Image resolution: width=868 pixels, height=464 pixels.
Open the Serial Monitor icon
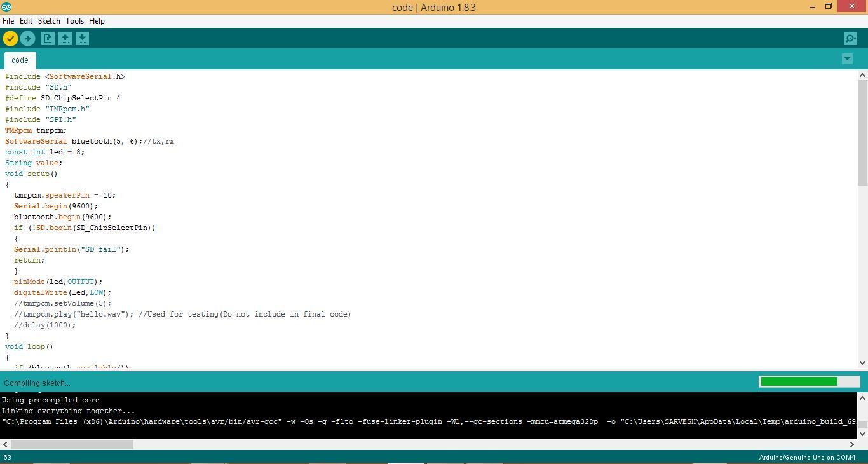point(850,38)
